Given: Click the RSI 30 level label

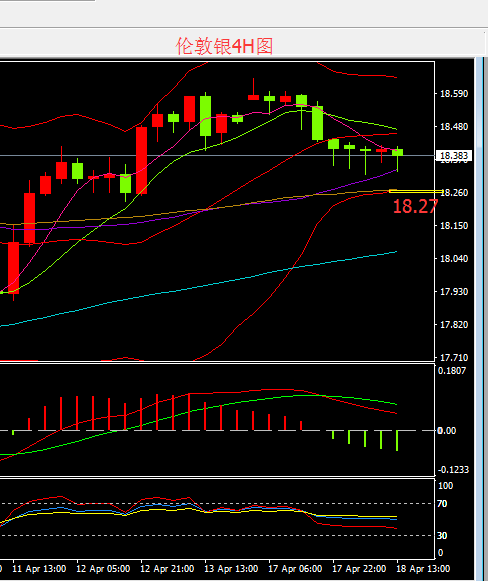Looking at the screenshot, I should 442,535.
